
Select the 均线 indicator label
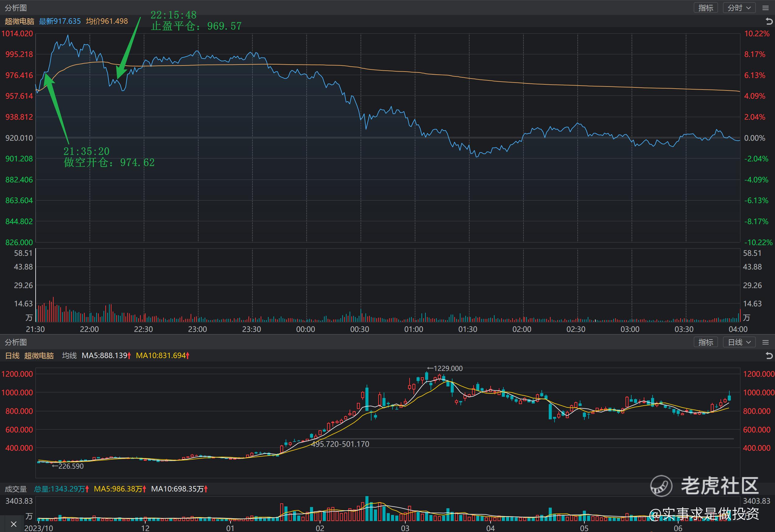tap(69, 356)
